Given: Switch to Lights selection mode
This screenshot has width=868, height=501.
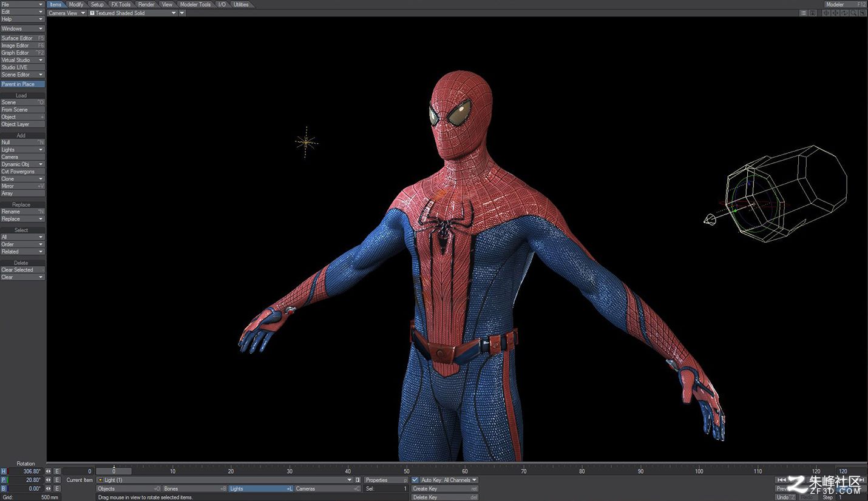Looking at the screenshot, I should (260, 488).
